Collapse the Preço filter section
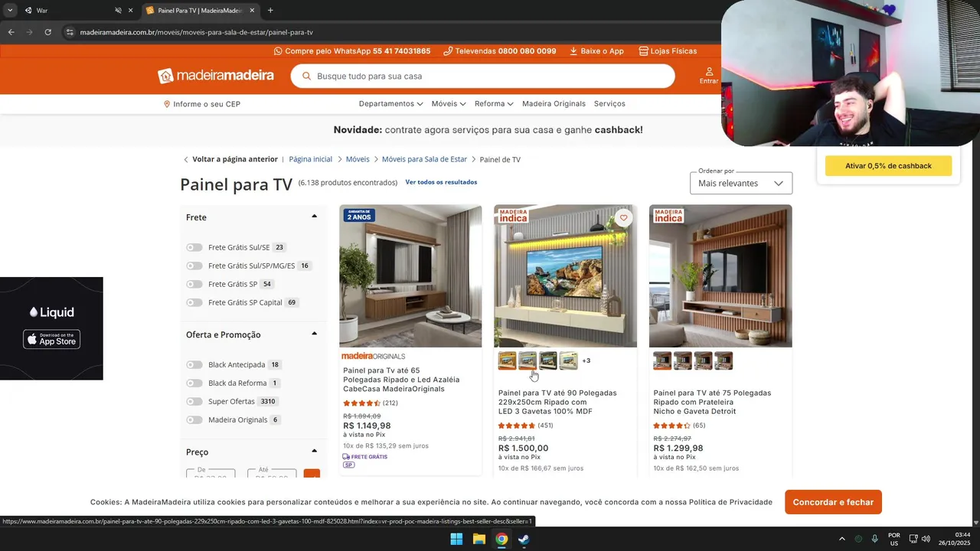The image size is (980, 551). [314, 451]
